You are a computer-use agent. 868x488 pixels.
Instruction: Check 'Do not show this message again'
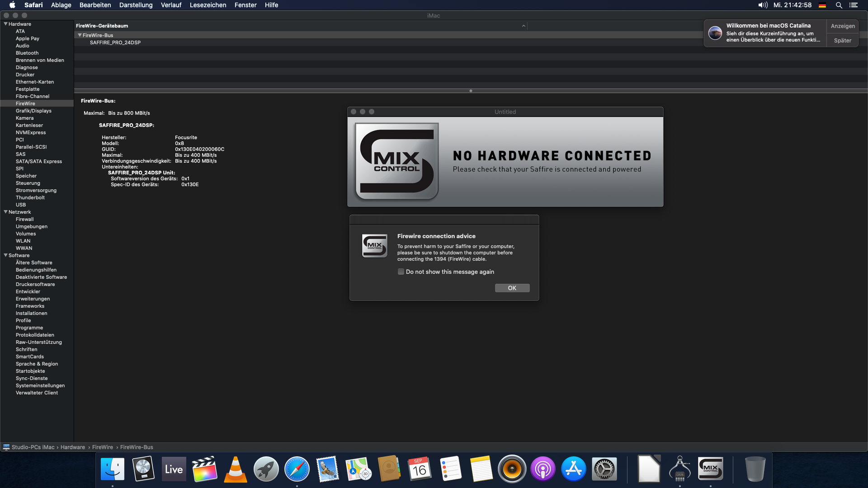tap(401, 272)
